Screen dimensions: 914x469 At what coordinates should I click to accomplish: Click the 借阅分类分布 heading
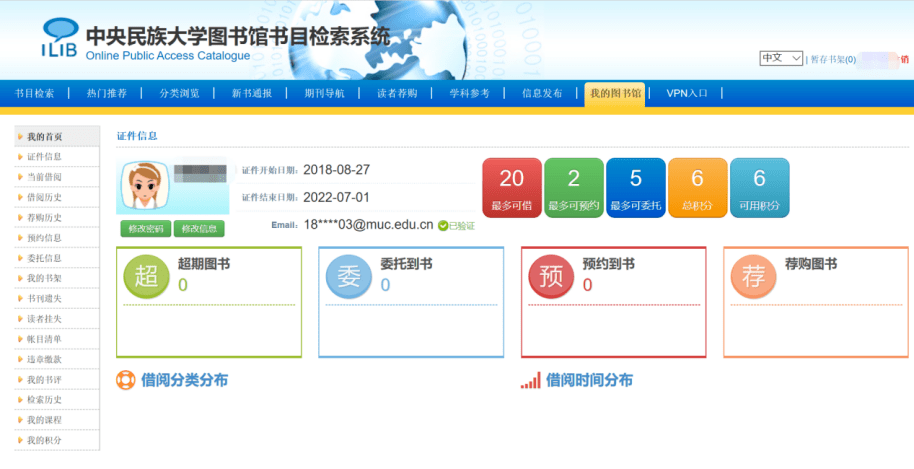pos(184,380)
